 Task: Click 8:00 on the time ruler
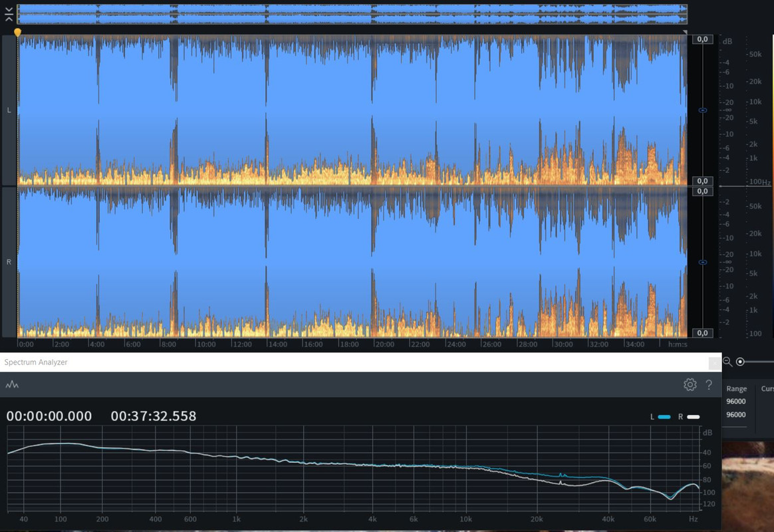click(x=168, y=344)
